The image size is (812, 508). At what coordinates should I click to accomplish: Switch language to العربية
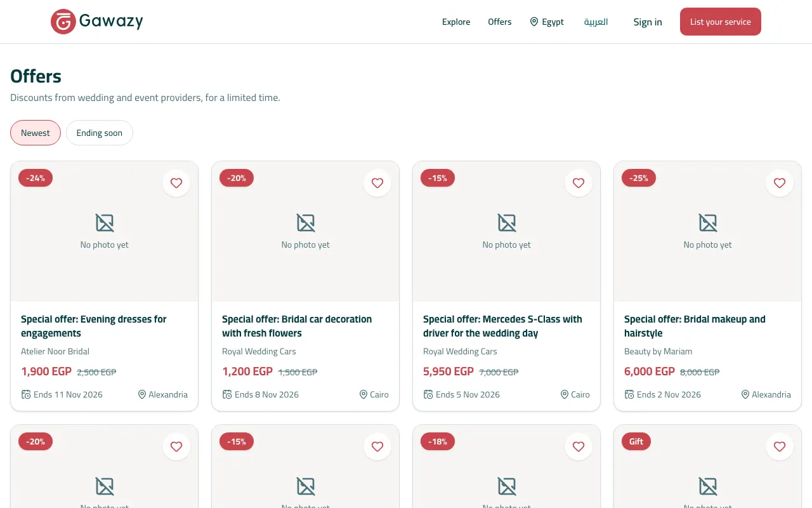click(596, 22)
